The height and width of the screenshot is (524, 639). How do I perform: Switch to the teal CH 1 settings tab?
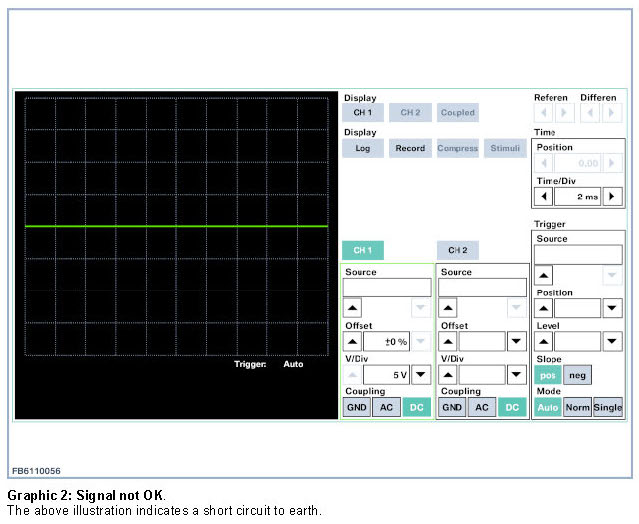click(x=362, y=250)
